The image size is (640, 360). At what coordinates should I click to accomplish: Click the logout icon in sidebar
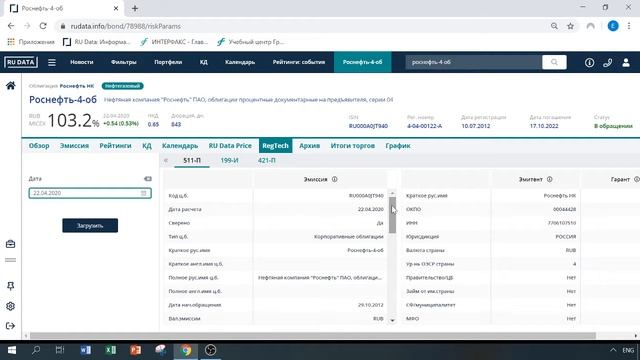coord(11,326)
